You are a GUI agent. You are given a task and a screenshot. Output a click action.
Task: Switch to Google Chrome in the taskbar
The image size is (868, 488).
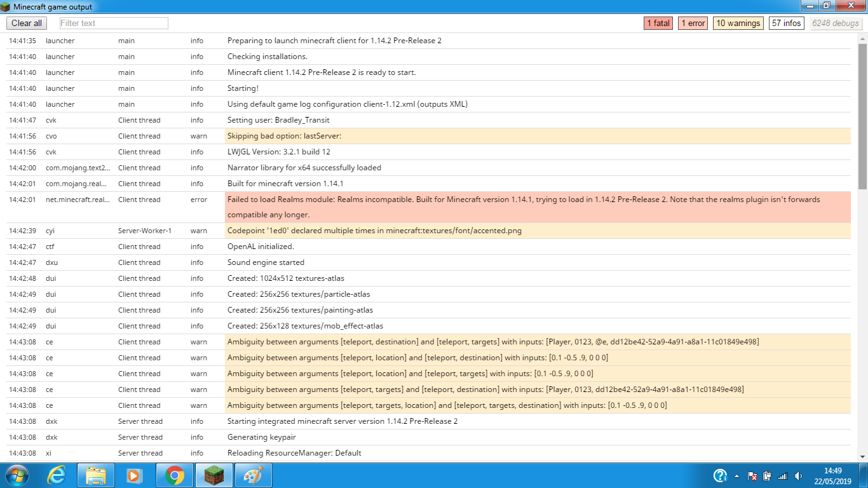click(x=175, y=475)
